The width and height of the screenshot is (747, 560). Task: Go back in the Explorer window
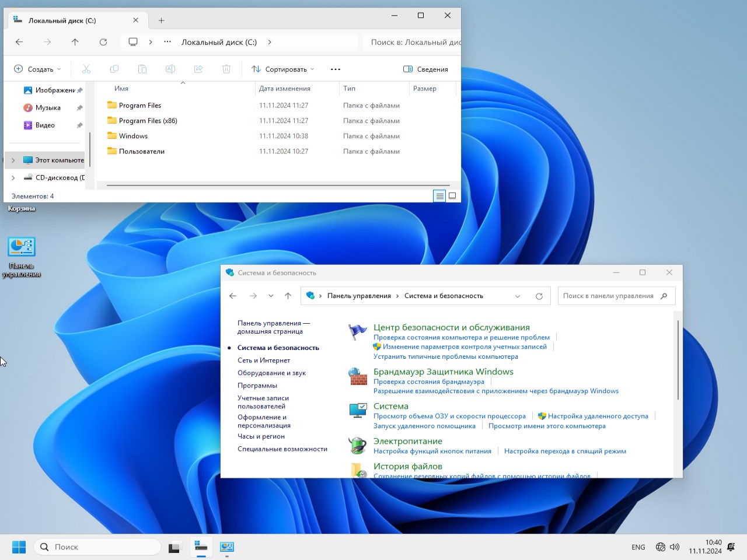click(19, 42)
